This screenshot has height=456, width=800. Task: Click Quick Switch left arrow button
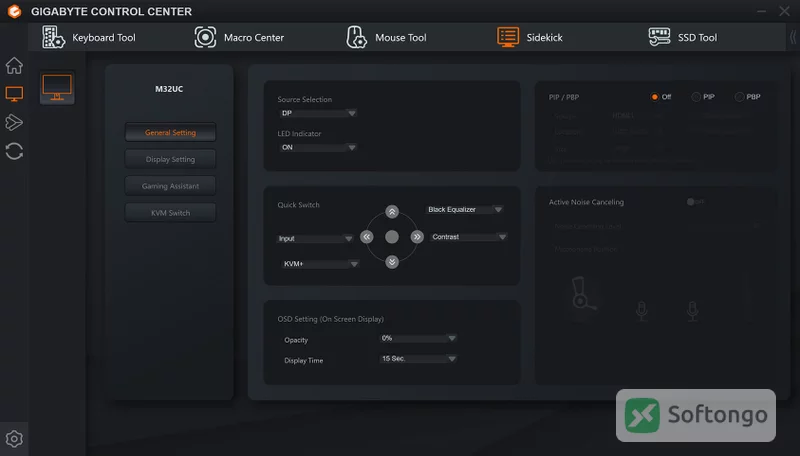366,237
